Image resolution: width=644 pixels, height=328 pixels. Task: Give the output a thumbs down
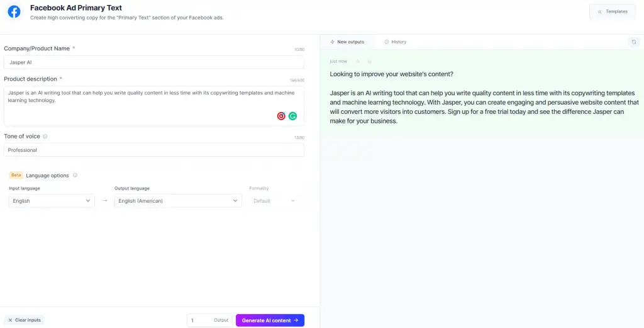coord(369,62)
